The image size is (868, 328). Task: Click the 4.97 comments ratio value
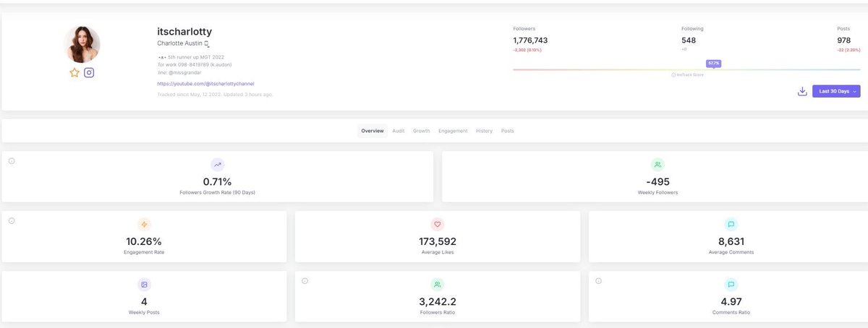click(731, 302)
